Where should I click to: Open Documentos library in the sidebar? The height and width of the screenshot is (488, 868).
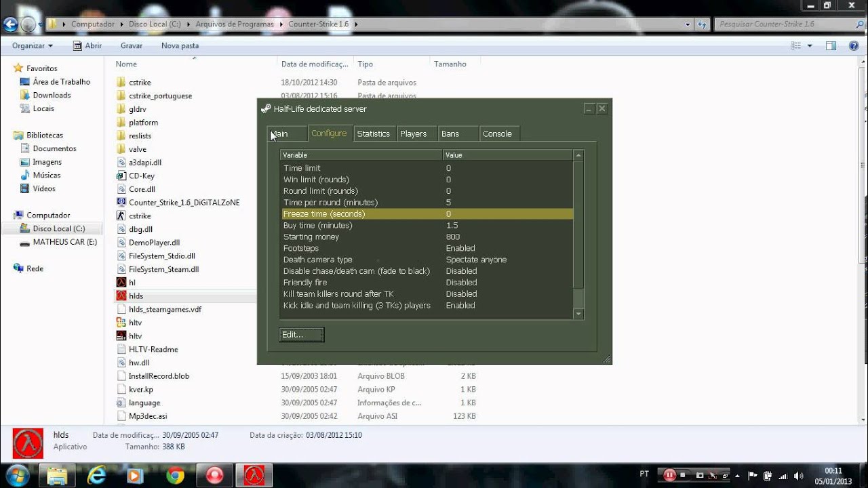click(54, 148)
